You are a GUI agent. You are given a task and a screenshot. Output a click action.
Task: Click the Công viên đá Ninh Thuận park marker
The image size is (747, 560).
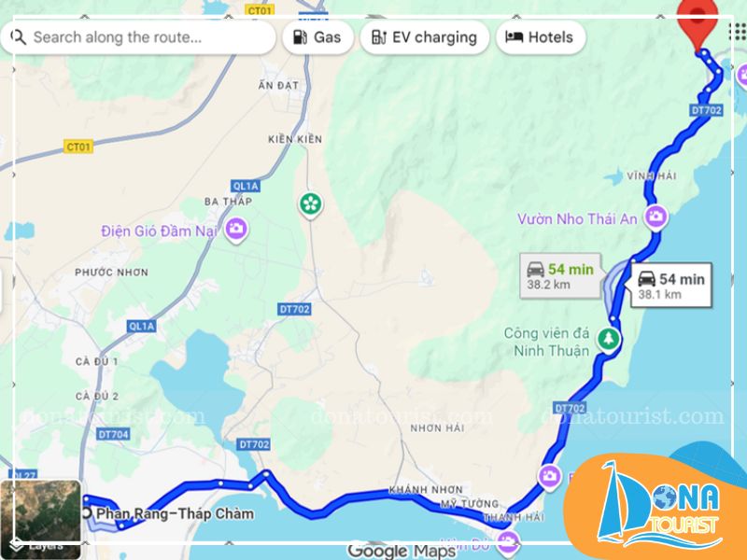tap(609, 339)
